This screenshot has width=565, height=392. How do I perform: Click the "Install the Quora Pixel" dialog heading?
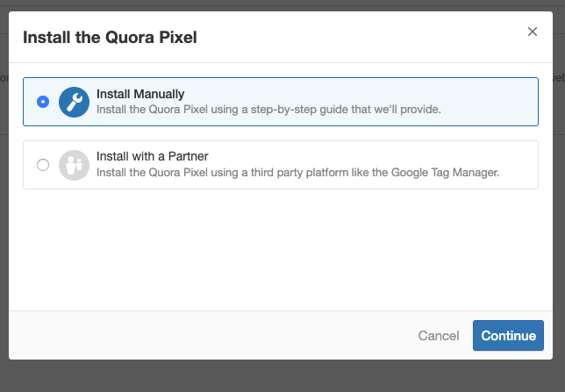click(x=110, y=38)
